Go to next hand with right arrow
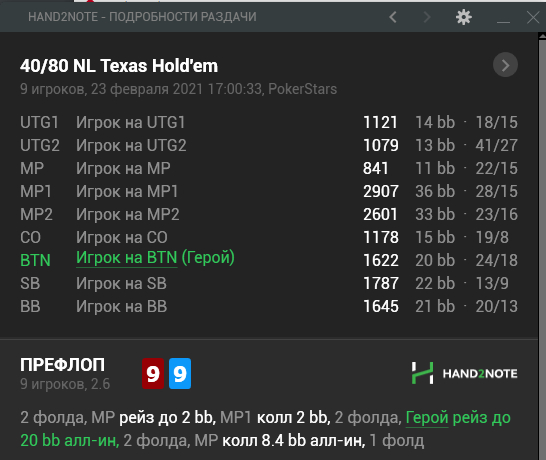This screenshot has height=460, width=546. [427, 17]
